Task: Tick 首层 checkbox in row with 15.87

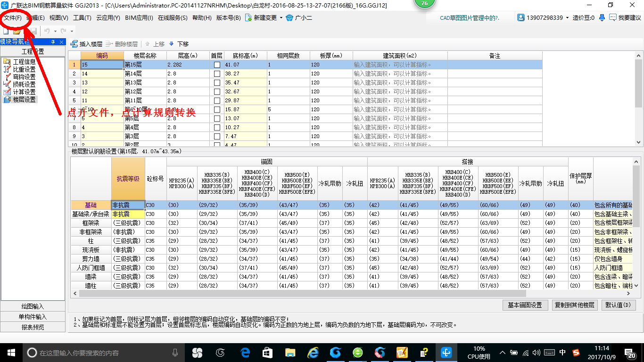Action: (x=217, y=109)
